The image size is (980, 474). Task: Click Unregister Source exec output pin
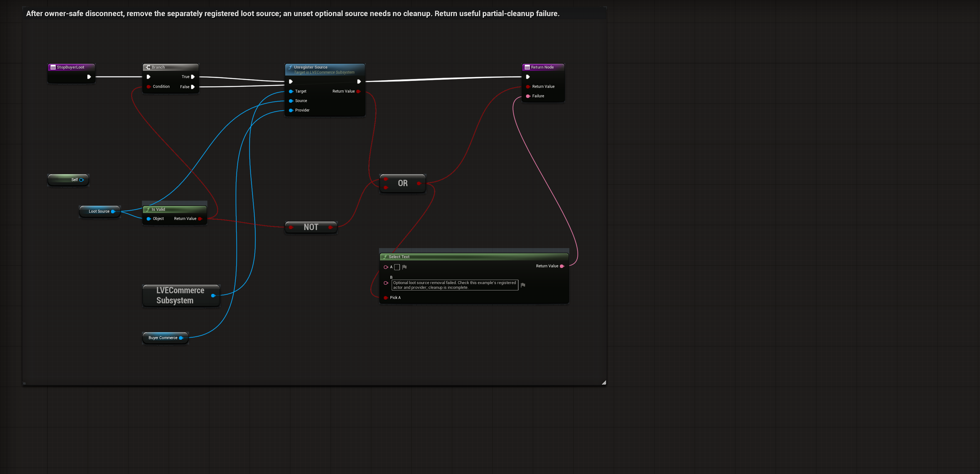pyautogui.click(x=359, y=82)
